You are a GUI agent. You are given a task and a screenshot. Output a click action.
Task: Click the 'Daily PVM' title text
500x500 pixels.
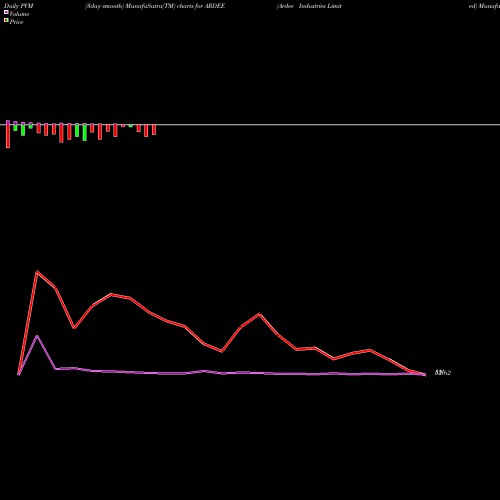(x=19, y=6)
